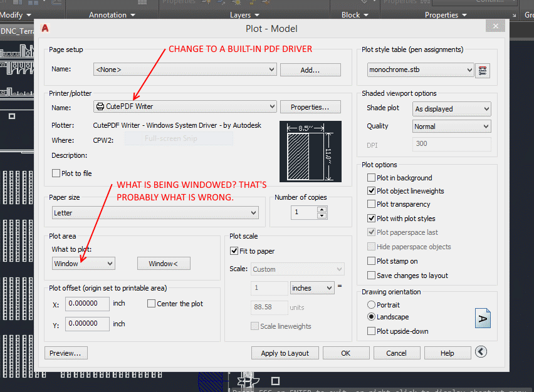Open the Modify ribbon panel menu
Image resolution: width=534 pixels, height=392 pixels.
click(15, 15)
